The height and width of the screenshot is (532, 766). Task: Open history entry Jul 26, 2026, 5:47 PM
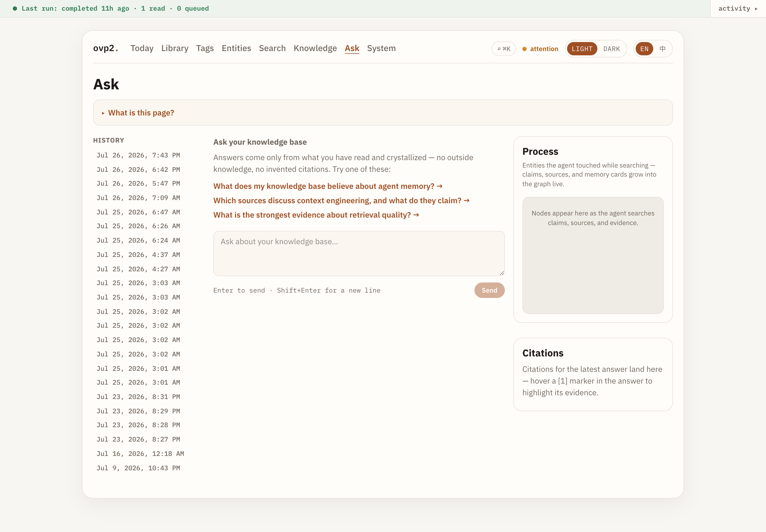click(x=138, y=184)
